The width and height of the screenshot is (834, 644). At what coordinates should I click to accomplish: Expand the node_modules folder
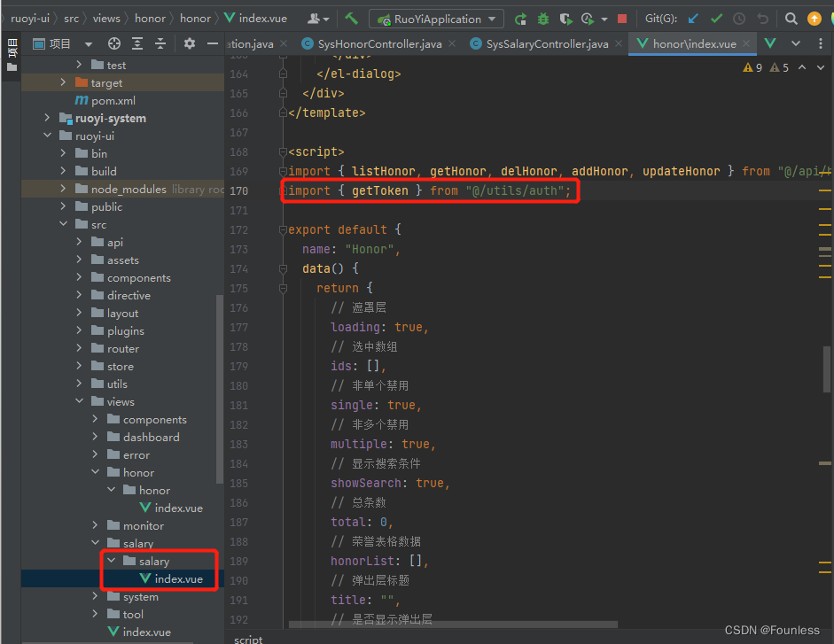63,189
